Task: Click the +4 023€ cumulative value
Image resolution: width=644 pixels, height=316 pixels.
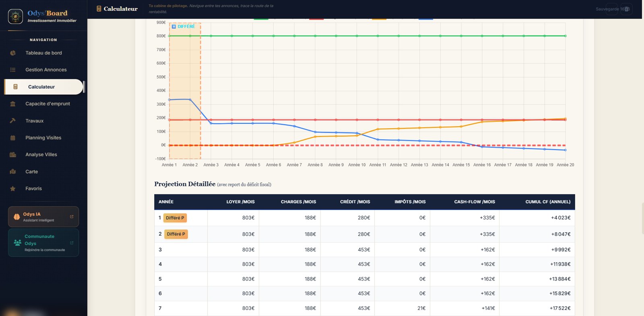Action: (561, 218)
